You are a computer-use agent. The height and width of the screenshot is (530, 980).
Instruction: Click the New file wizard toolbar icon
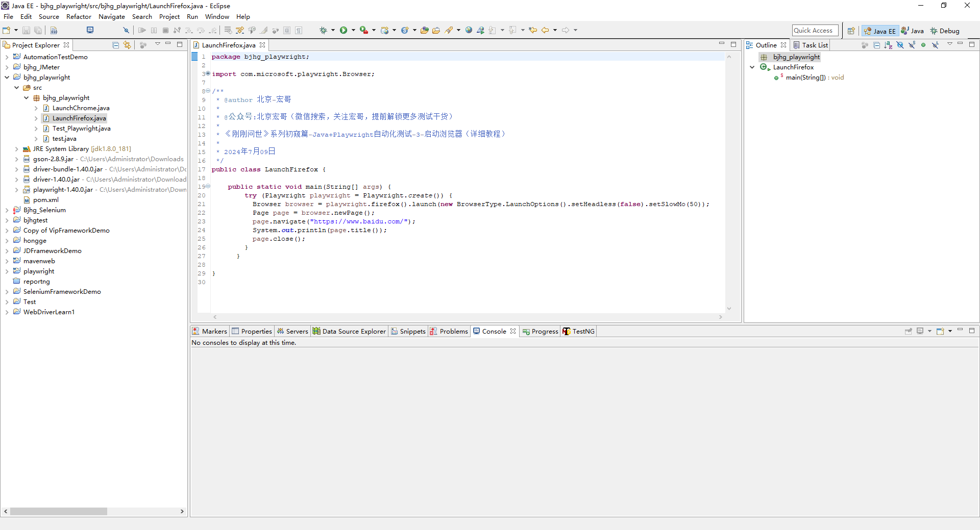click(7, 31)
